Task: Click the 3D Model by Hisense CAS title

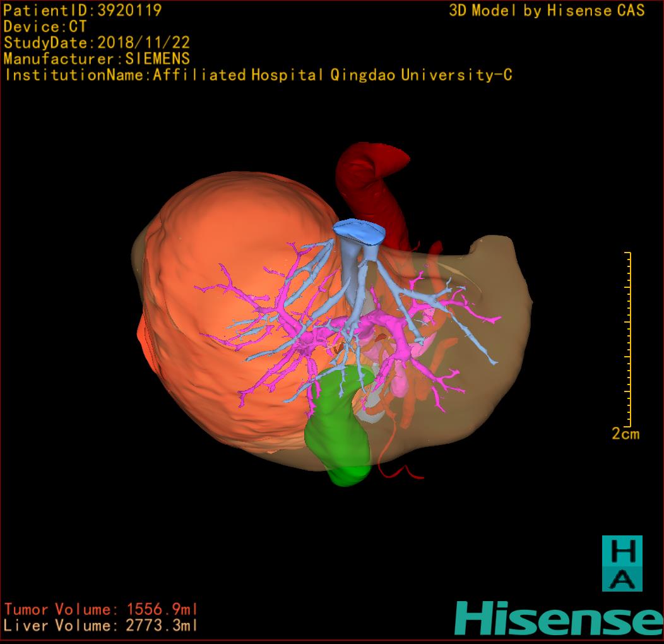Action: coord(547,10)
